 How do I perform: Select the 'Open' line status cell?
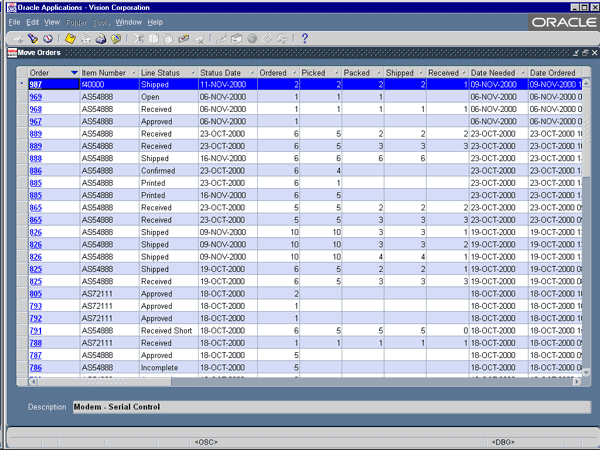coord(168,97)
